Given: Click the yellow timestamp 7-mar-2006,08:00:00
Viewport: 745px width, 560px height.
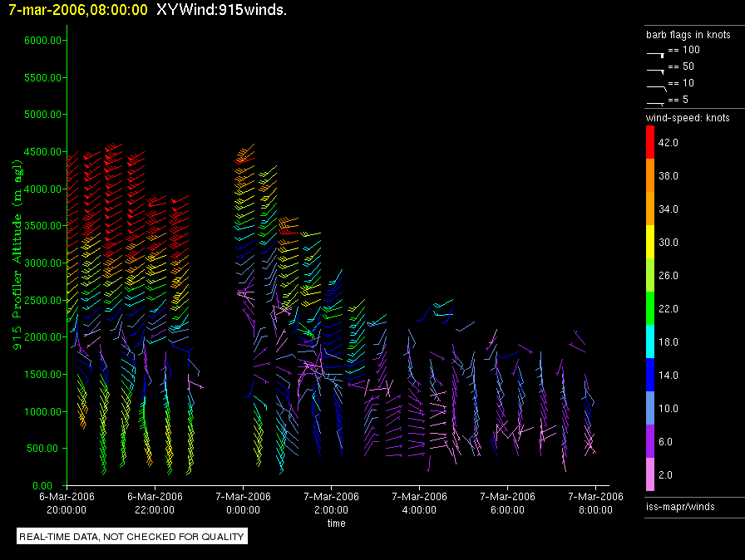Looking at the screenshot, I should coord(78,10).
